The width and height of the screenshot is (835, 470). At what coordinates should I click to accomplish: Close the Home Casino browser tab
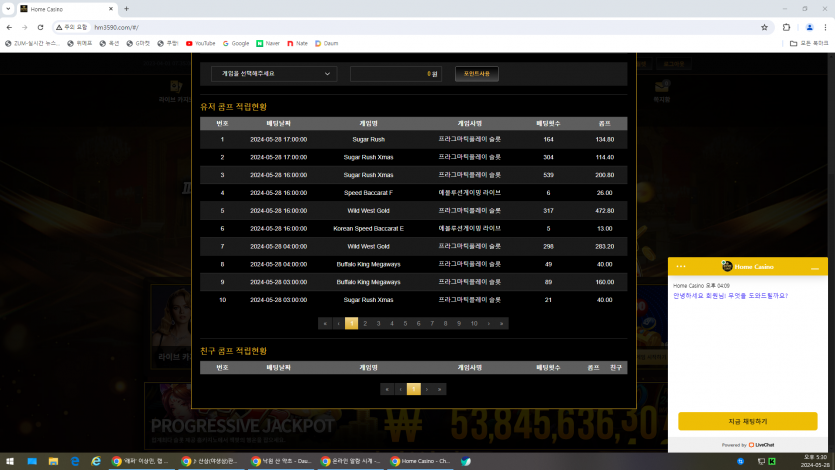click(111, 9)
